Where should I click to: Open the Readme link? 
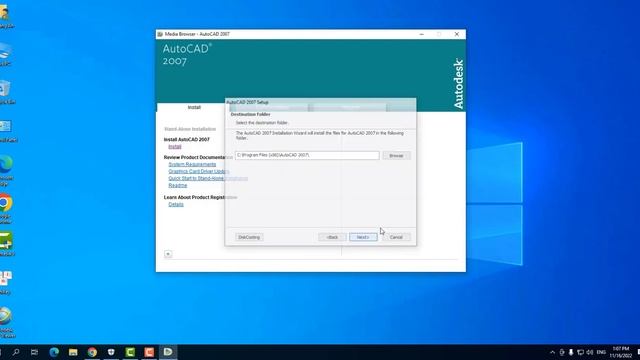click(178, 185)
